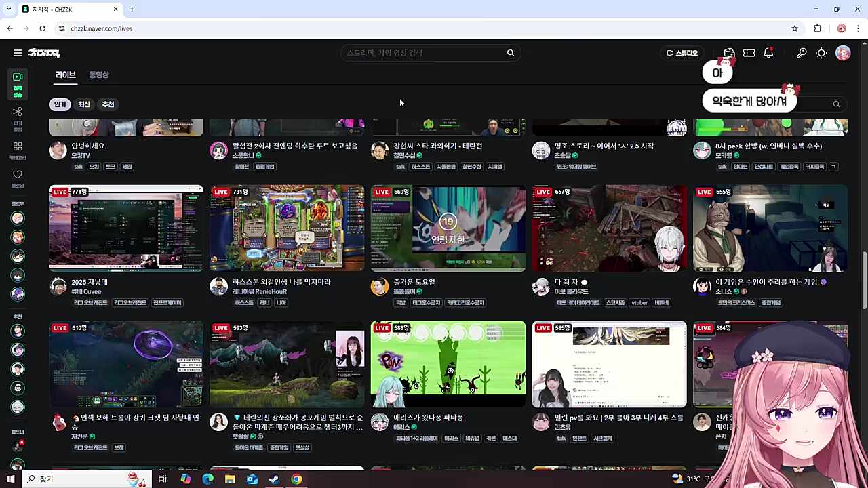Open the heart following sidebar icon

pyautogui.click(x=18, y=179)
